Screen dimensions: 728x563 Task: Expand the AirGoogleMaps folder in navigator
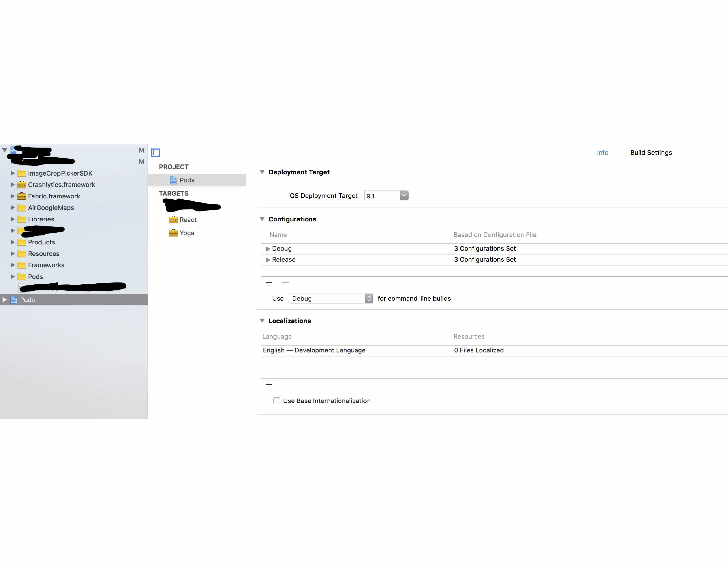12,208
